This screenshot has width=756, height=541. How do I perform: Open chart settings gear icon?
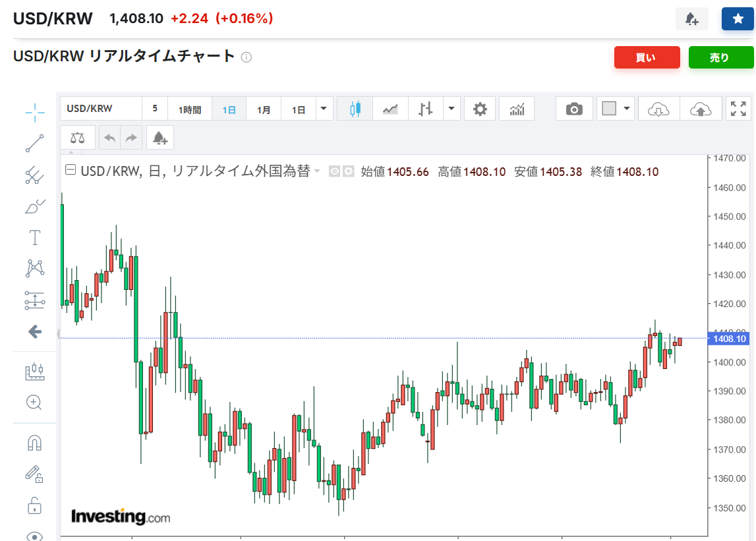pos(480,109)
